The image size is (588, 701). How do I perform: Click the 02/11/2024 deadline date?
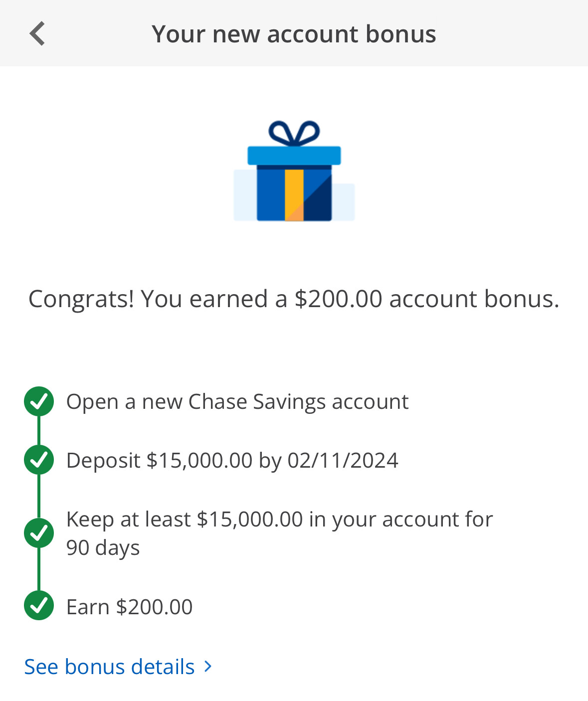(343, 460)
